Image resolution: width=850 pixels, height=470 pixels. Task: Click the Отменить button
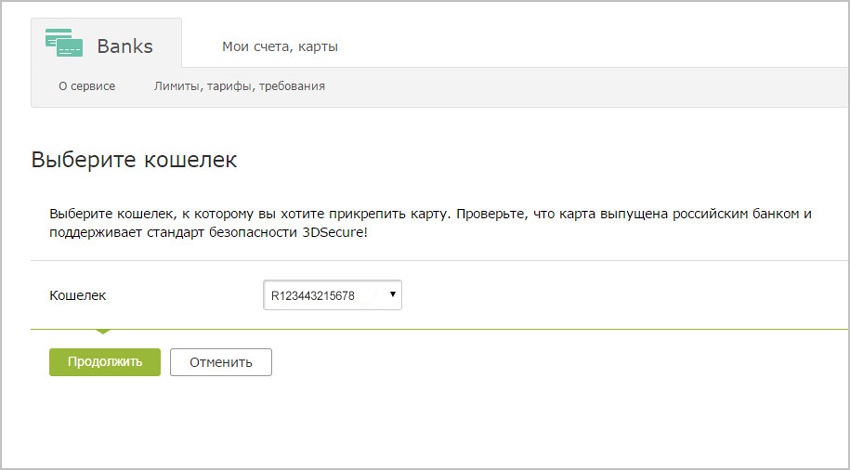[221, 362]
